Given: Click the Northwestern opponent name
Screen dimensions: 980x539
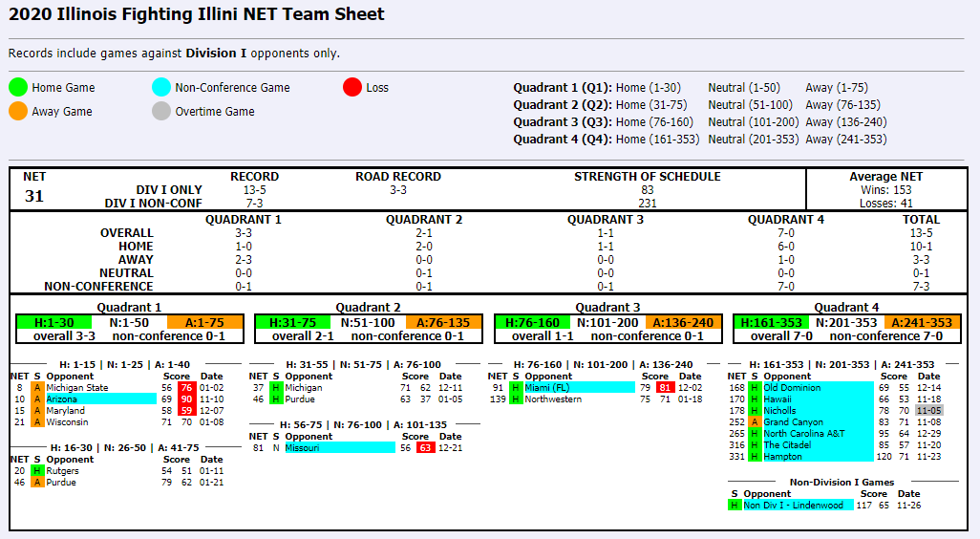Looking at the screenshot, I should point(553,399).
